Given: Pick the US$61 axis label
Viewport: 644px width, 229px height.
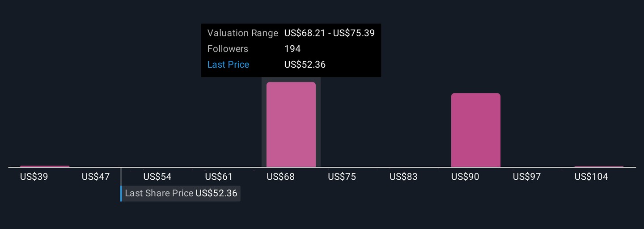Looking at the screenshot, I should coord(219,177).
